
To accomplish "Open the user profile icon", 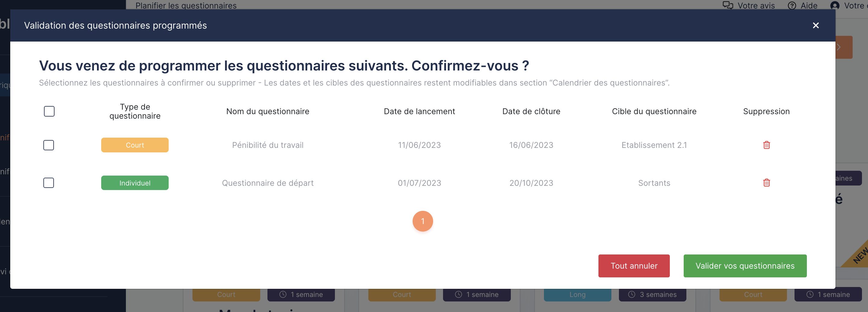I will point(835,6).
